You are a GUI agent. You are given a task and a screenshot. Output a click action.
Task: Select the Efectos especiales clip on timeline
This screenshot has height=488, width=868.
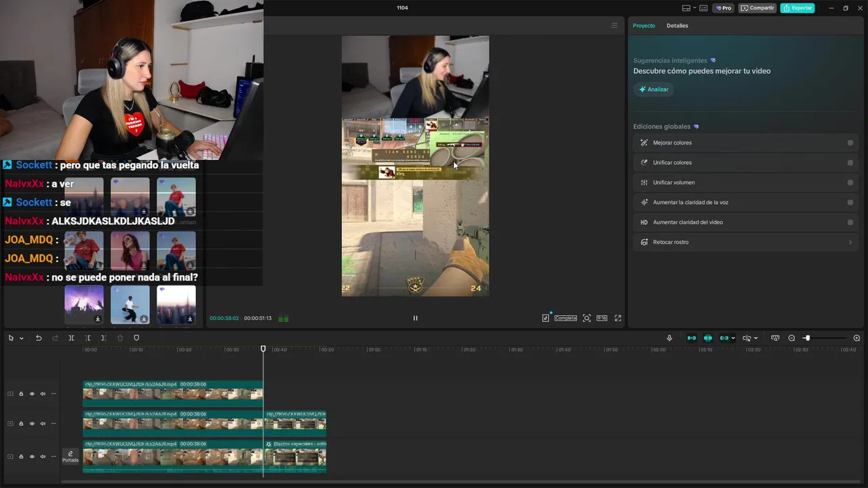(296, 456)
